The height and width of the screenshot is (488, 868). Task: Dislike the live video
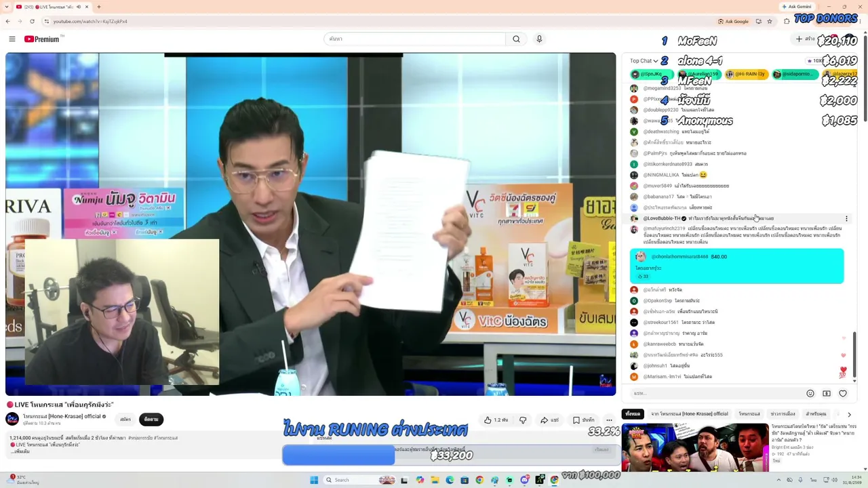[523, 420]
